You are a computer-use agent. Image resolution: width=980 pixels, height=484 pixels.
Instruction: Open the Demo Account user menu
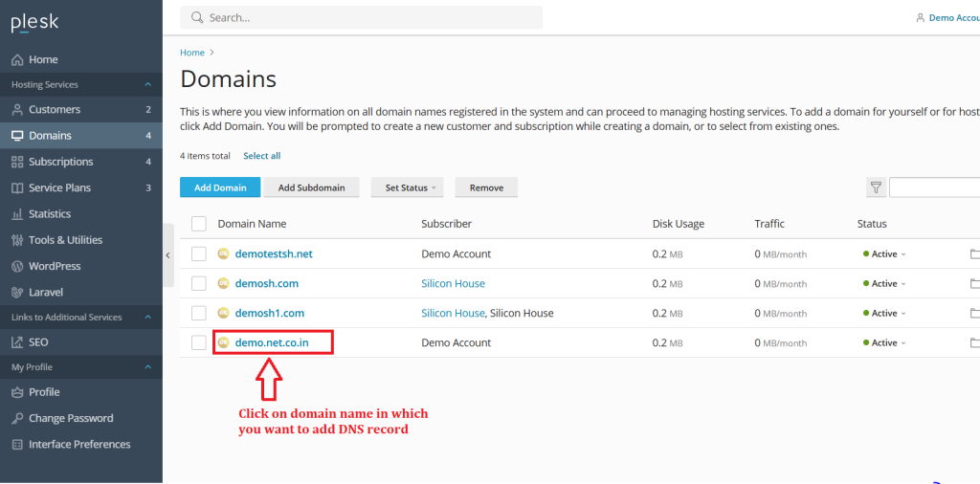coord(947,18)
